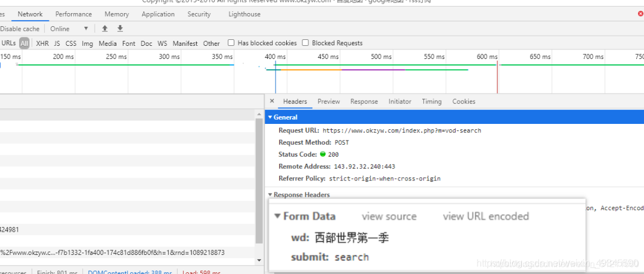Image resolution: width=644 pixels, height=274 pixels.
Task: Click the POST request method value
Action: [341, 142]
